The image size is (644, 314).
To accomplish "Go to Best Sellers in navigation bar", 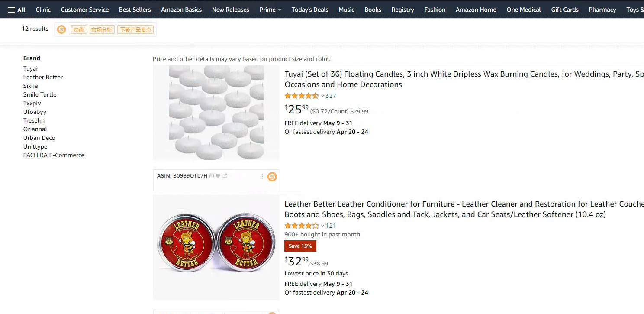I will tap(135, 10).
